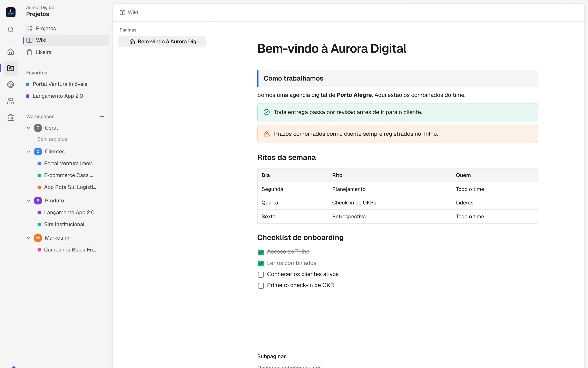The image size is (588, 368).
Task: Open the bank building icon in rail
Action: [10, 117]
